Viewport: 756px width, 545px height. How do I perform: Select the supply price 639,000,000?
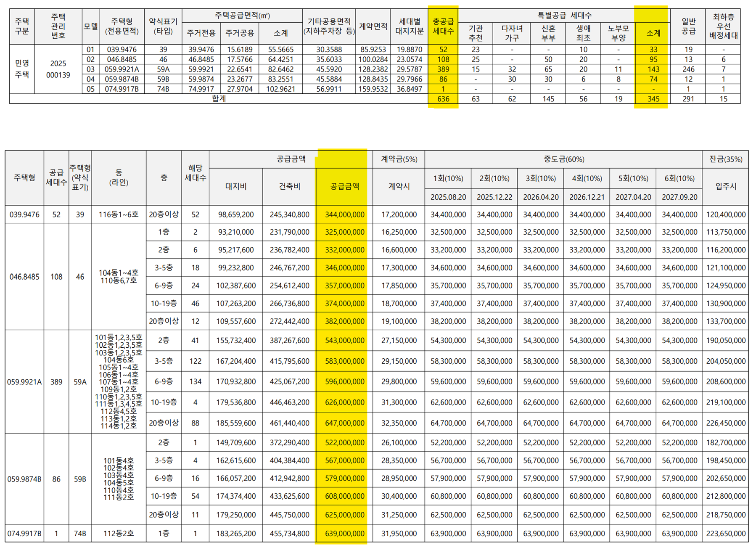[x=344, y=533]
